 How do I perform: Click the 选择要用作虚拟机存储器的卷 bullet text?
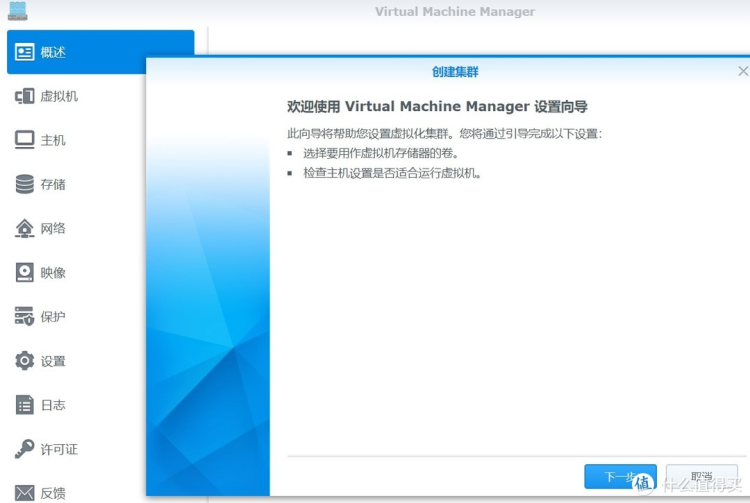tap(381, 153)
